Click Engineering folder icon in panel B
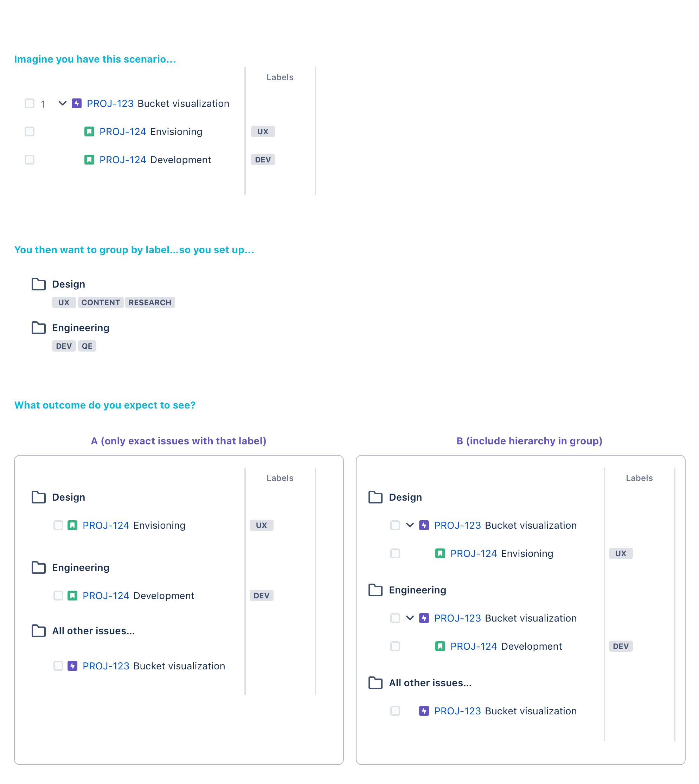699x784 pixels. [375, 590]
